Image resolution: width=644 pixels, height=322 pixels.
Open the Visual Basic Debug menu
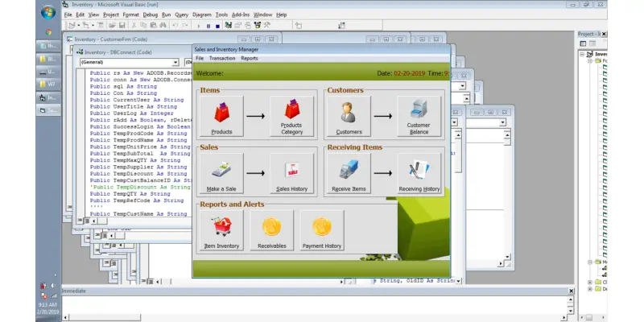tap(151, 14)
